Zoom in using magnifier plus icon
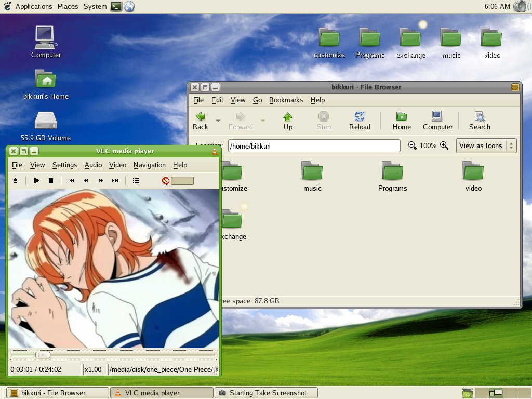Viewport: 532px width, 399px height. click(444, 145)
